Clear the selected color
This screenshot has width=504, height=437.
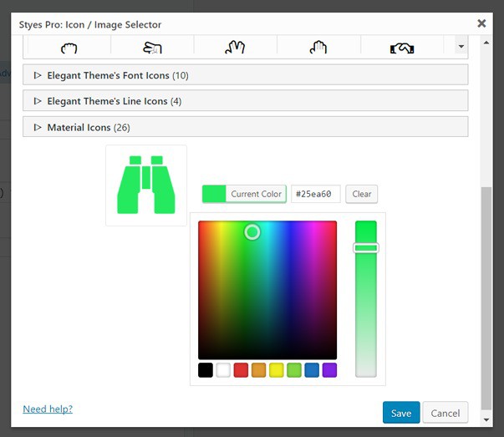click(361, 194)
